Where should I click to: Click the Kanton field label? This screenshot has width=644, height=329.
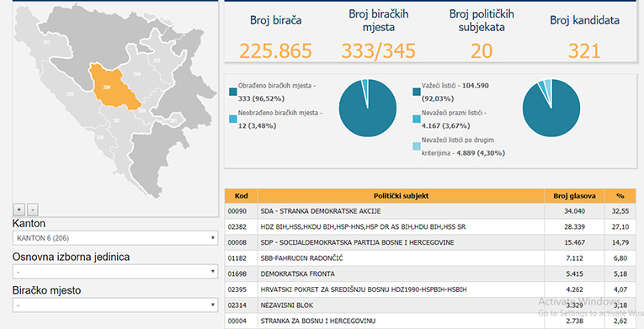[x=29, y=224]
